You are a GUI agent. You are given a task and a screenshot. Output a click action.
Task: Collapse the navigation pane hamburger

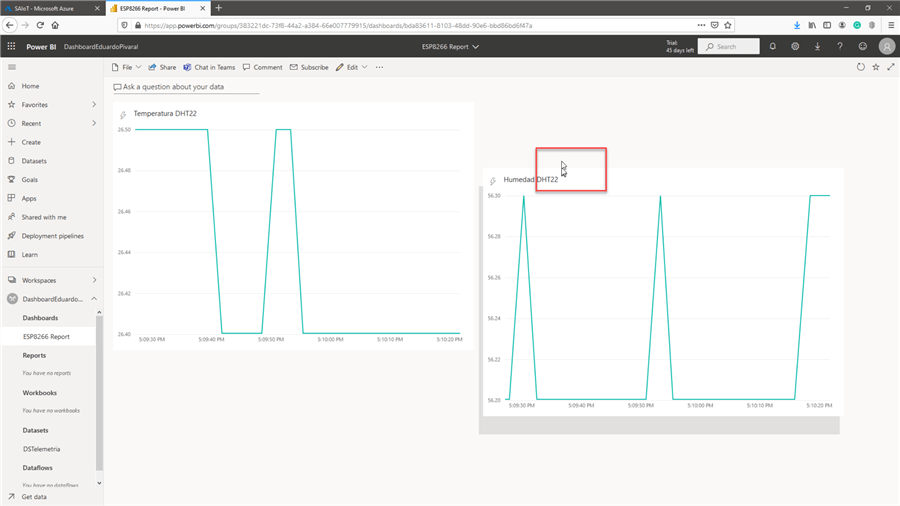(11, 67)
